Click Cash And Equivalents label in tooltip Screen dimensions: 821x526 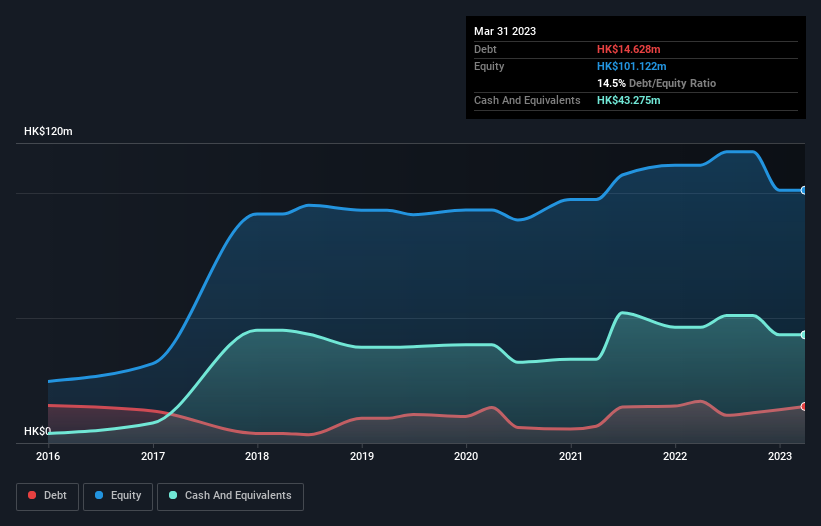[x=527, y=100]
